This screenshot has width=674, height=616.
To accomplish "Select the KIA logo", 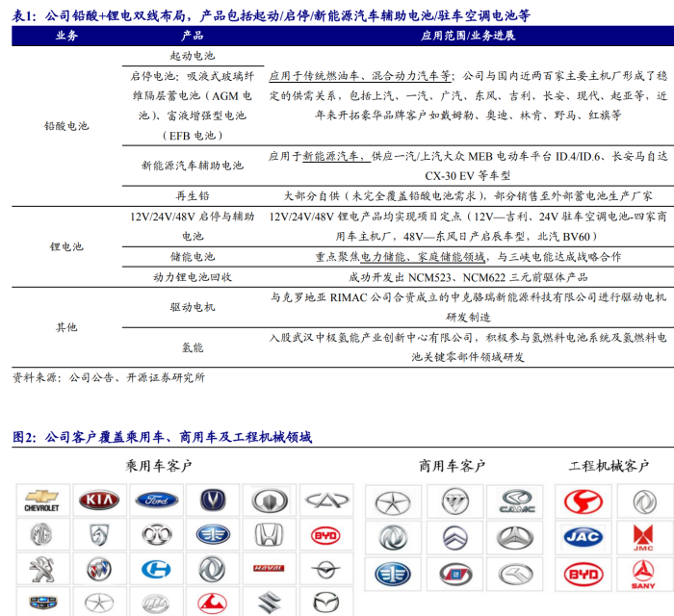I will [98, 500].
